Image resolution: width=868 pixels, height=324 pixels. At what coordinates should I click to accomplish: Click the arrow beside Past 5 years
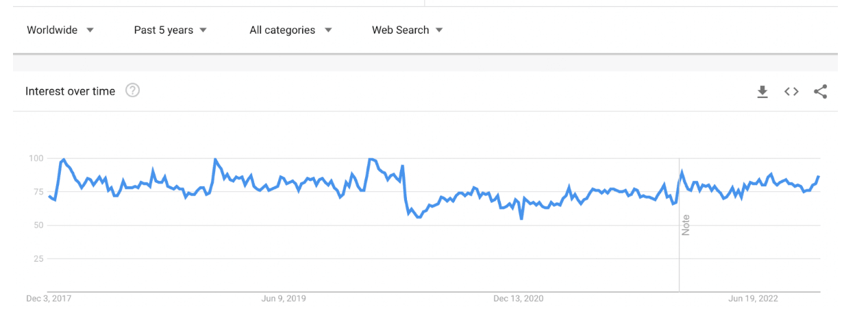[x=203, y=30]
